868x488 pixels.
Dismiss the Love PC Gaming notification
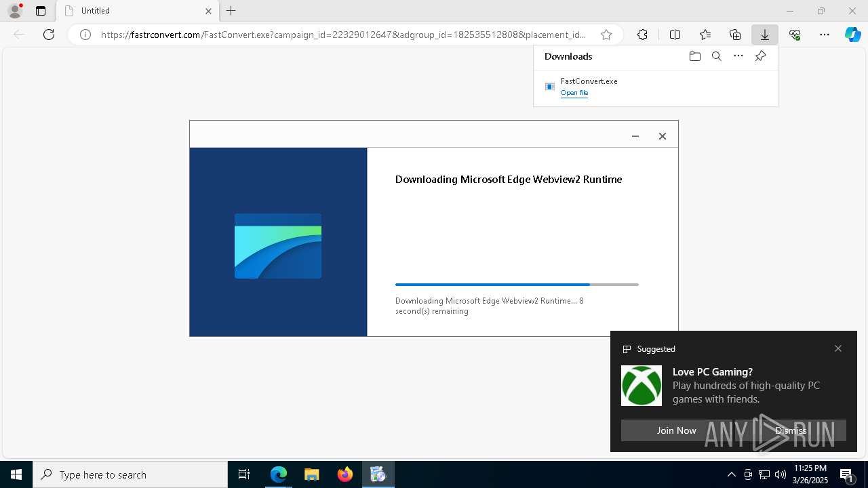click(791, 430)
